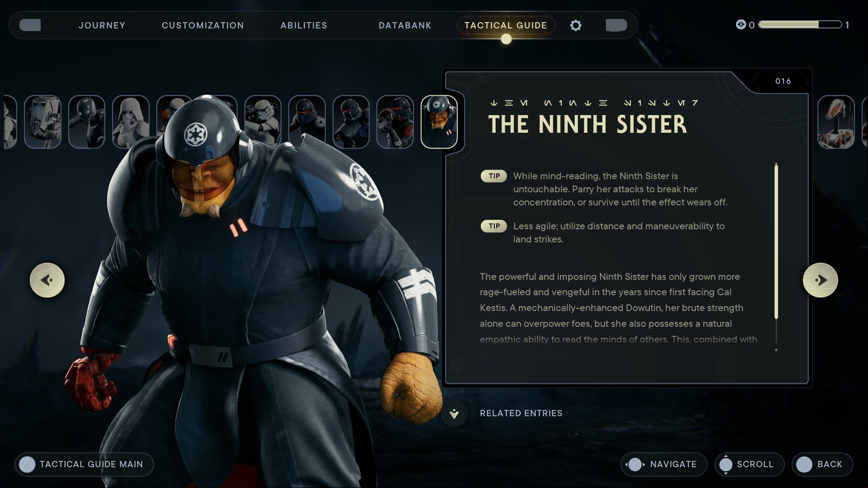Switch to the Journey tab

click(x=102, y=25)
